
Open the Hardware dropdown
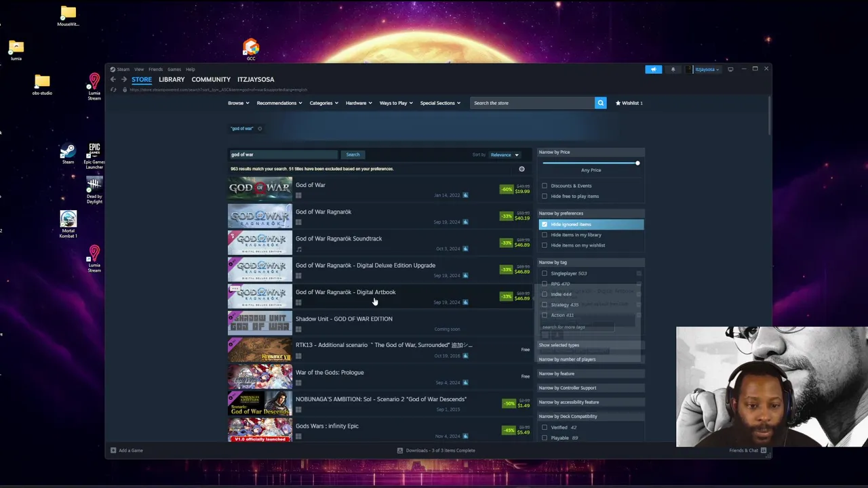pyautogui.click(x=359, y=103)
